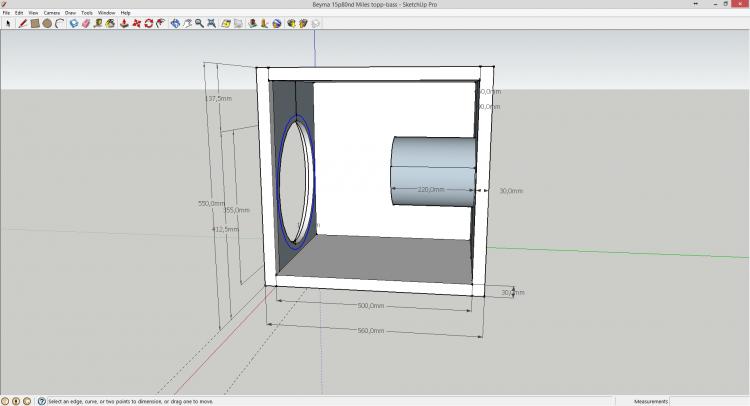Click the Zoom Extents tool

(211, 23)
